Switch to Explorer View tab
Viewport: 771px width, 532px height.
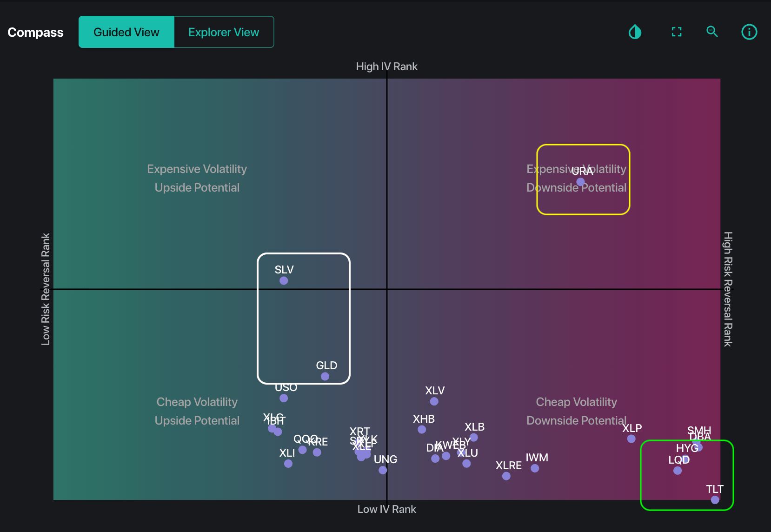click(224, 32)
